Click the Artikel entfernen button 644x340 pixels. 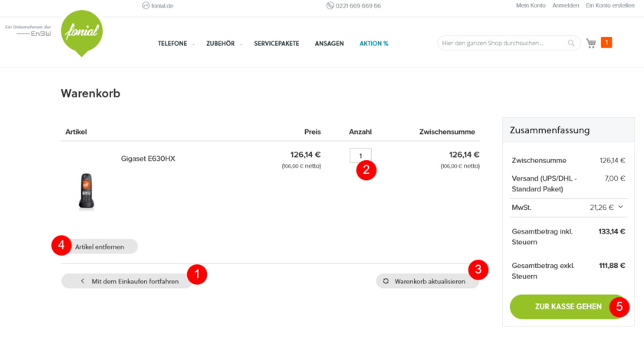point(99,247)
